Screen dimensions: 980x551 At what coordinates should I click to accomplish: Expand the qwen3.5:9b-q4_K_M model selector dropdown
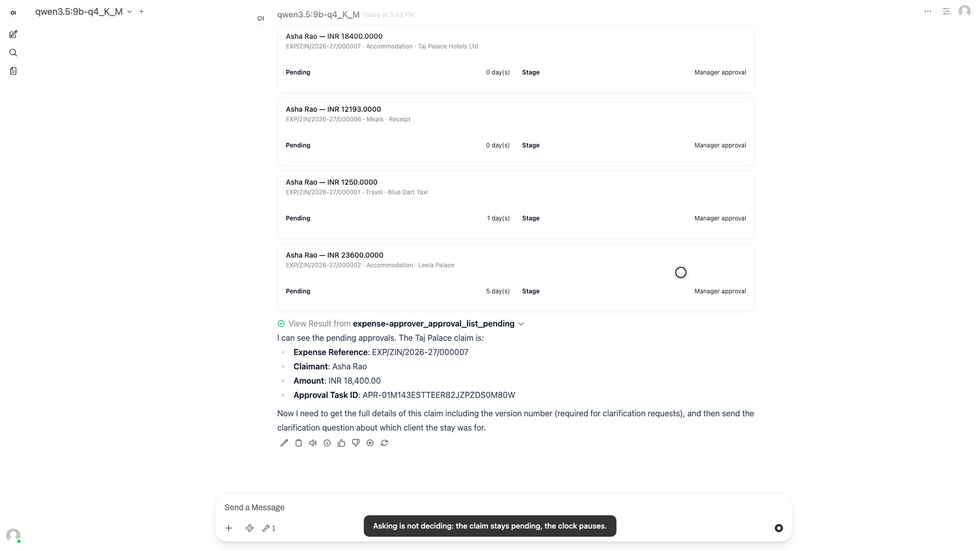click(130, 12)
